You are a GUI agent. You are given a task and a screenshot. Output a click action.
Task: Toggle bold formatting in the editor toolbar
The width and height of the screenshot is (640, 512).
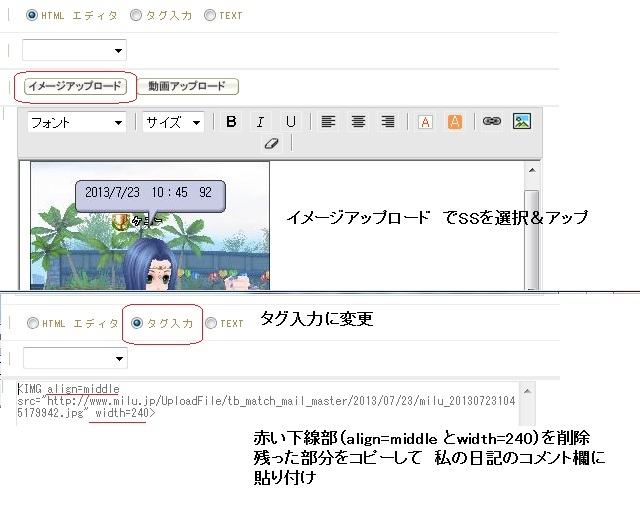pos(231,122)
